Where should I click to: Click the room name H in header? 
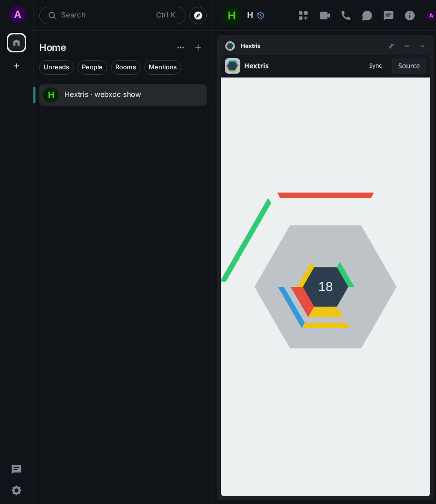pyautogui.click(x=250, y=15)
